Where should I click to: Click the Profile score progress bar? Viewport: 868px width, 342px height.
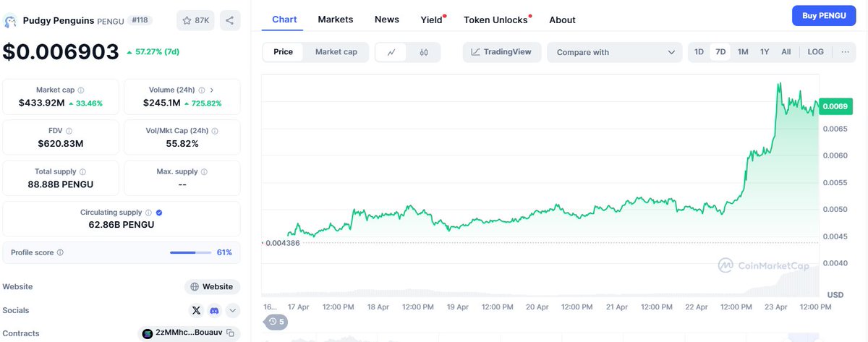191,252
